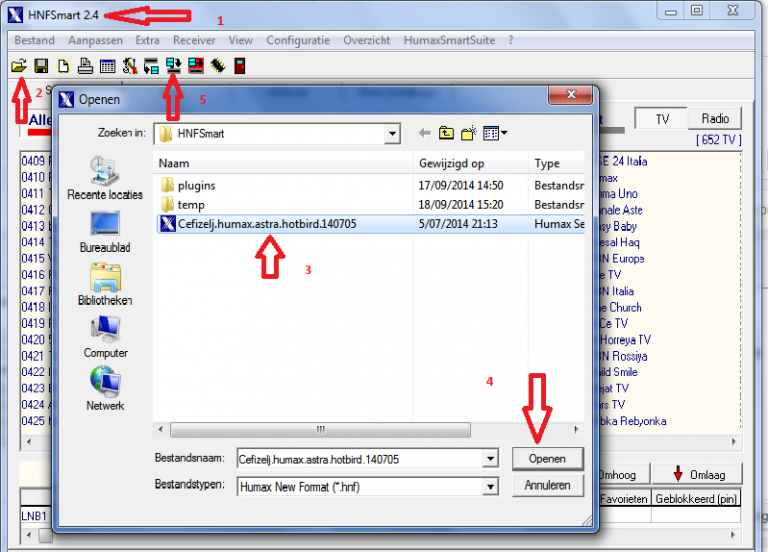Open Bureaublad in the places sidebar
The height and width of the screenshot is (552, 768).
click(x=105, y=232)
